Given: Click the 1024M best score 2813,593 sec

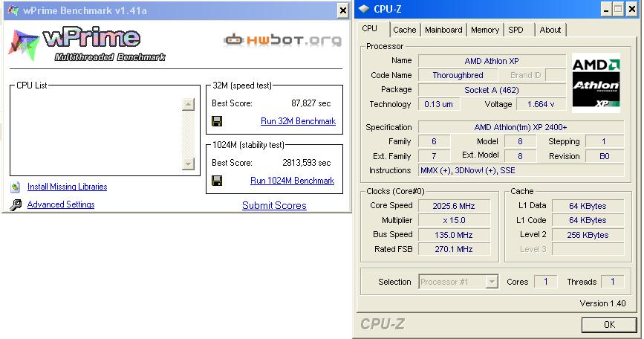Looking at the screenshot, I should 306,163.
